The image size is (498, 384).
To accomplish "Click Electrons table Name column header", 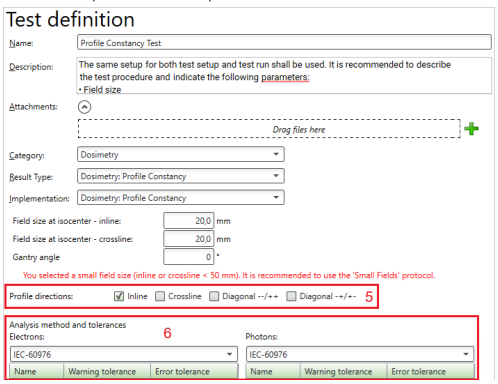I will 37,371.
